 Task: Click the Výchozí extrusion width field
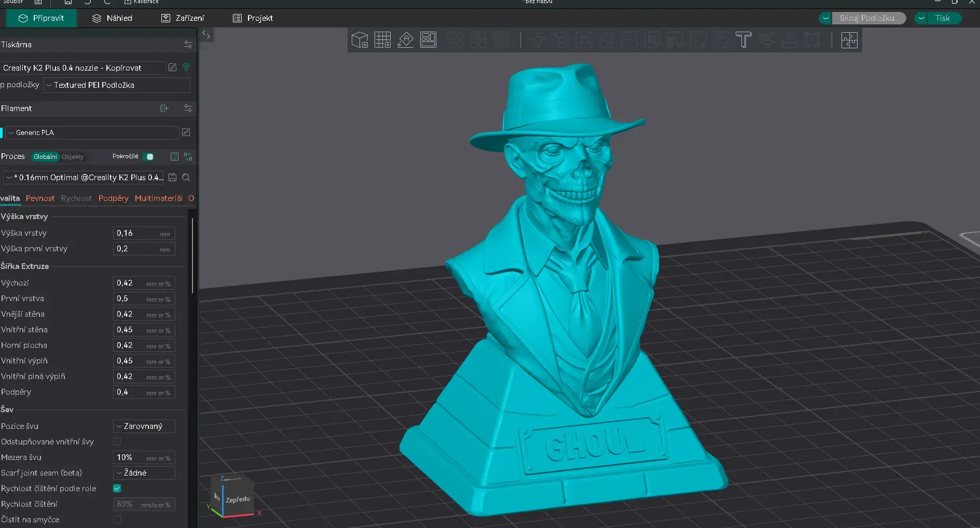(x=144, y=283)
